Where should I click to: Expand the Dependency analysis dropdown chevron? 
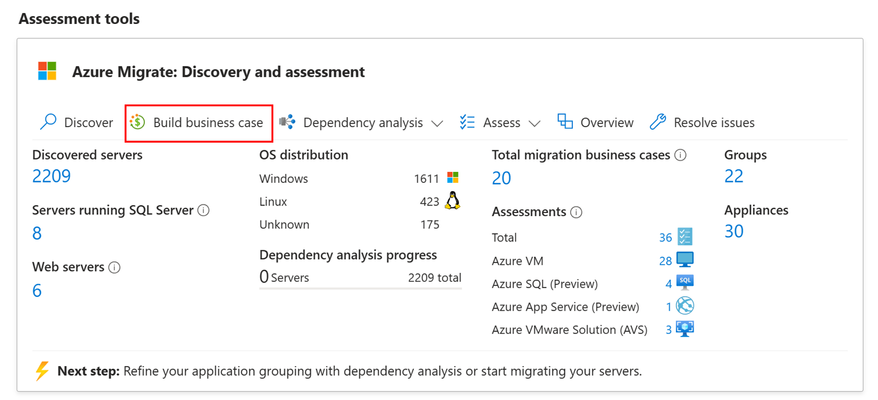[x=437, y=123]
